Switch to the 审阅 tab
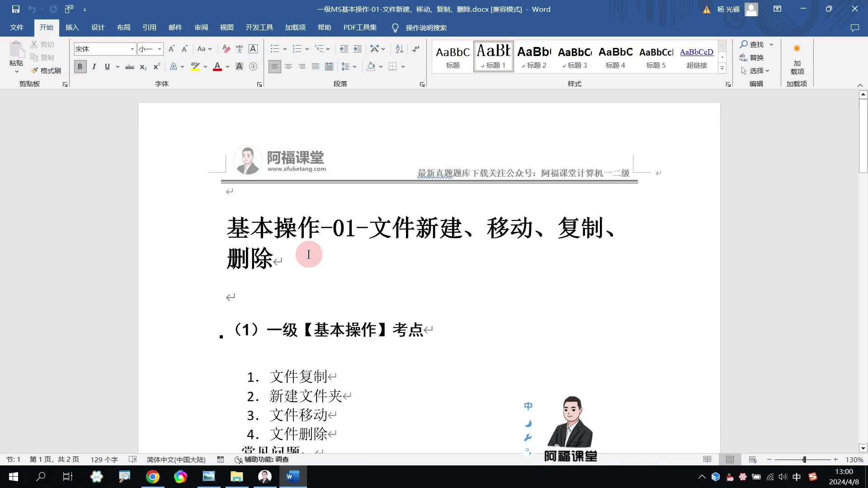 coord(201,28)
